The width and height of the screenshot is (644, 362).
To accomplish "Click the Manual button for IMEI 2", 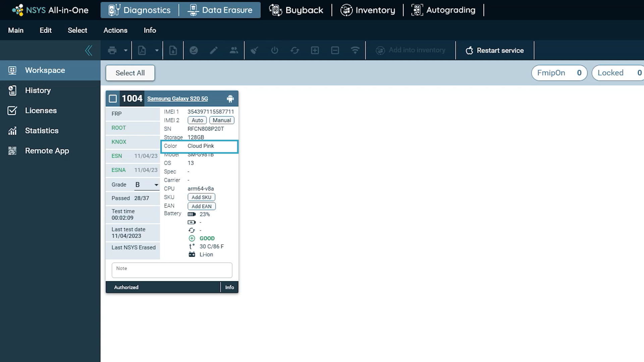I will pyautogui.click(x=222, y=120).
